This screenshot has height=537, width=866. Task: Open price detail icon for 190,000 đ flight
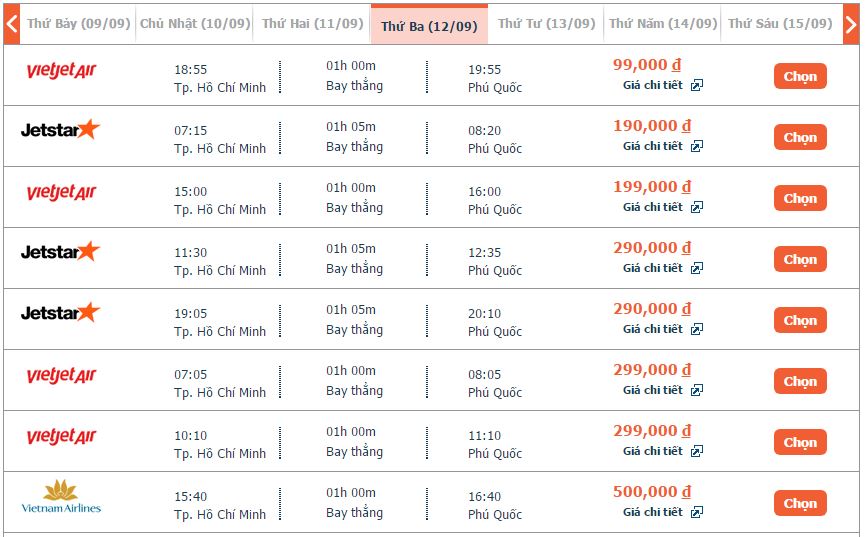tap(696, 146)
